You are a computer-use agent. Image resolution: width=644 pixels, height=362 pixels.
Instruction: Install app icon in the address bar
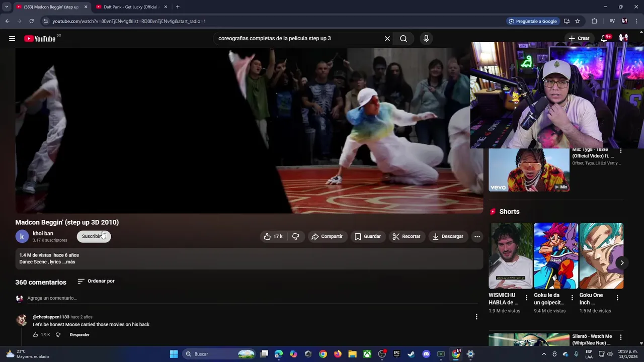coord(567,21)
